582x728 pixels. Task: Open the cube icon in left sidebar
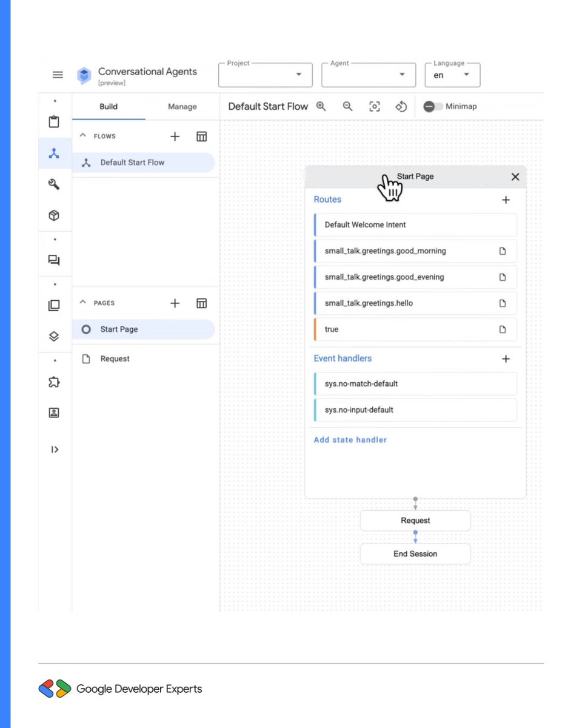click(x=54, y=215)
